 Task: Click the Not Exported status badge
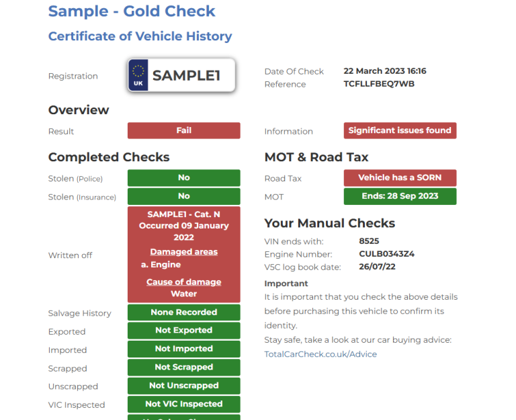(x=183, y=331)
